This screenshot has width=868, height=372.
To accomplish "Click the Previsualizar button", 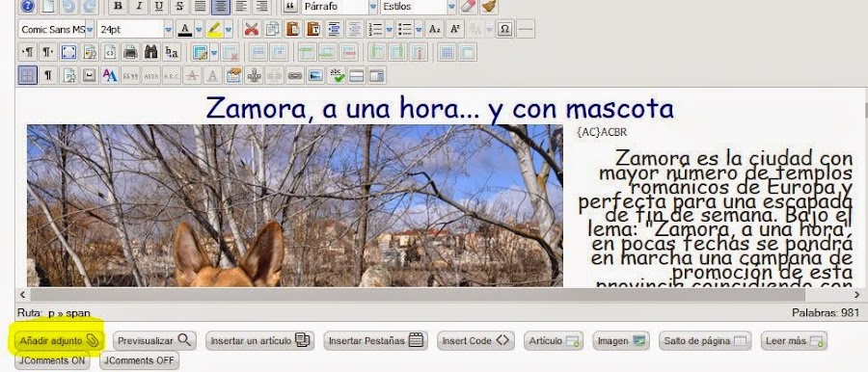I will [154, 340].
